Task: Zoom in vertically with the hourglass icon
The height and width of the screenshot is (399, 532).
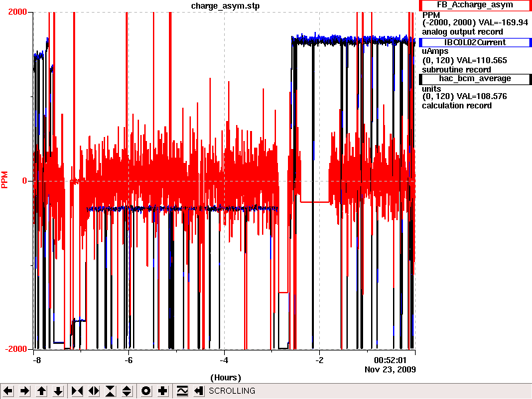Action: (x=110, y=391)
